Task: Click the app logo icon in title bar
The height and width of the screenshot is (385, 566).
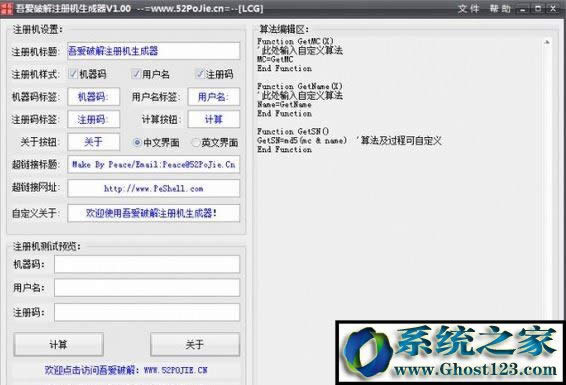Action: (x=6, y=8)
